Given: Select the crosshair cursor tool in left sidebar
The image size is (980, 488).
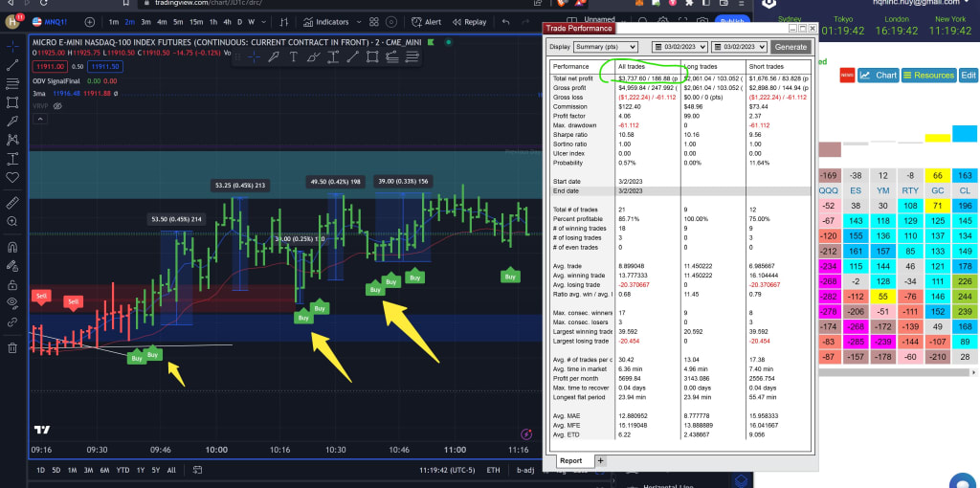Looking at the screenshot, I should [x=12, y=46].
